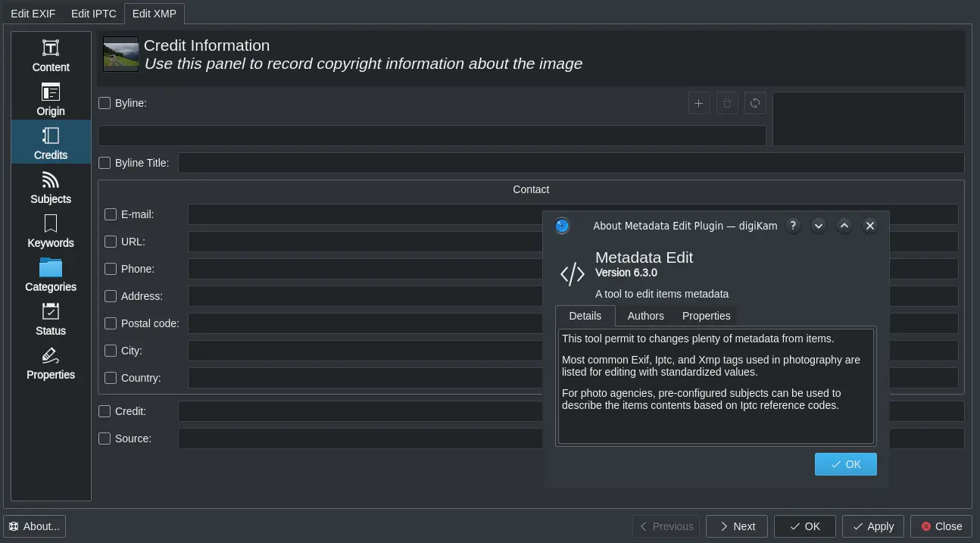
Task: Open the Subjects panel
Action: pyautogui.click(x=50, y=187)
